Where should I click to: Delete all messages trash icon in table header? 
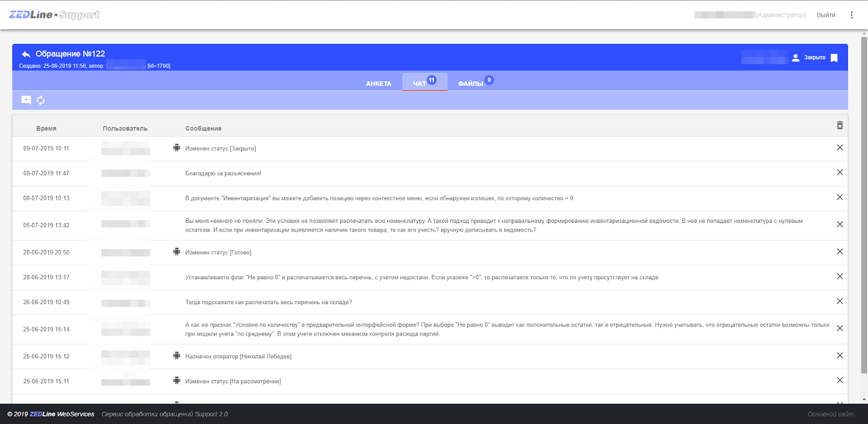coord(840,125)
